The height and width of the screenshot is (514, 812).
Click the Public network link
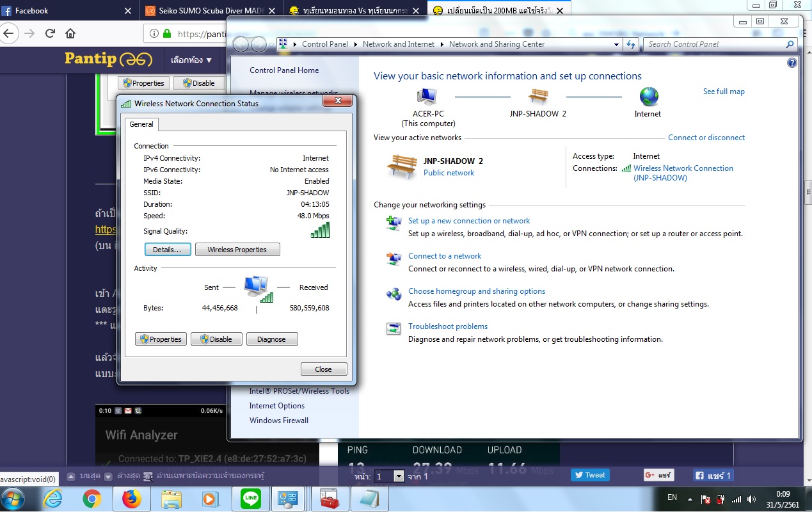[x=449, y=173]
